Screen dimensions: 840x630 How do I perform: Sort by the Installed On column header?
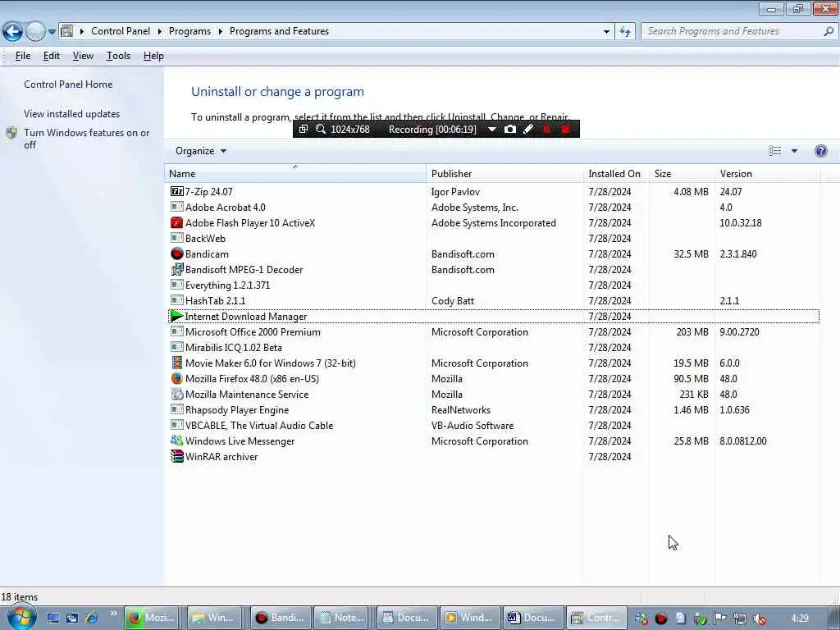coord(616,174)
